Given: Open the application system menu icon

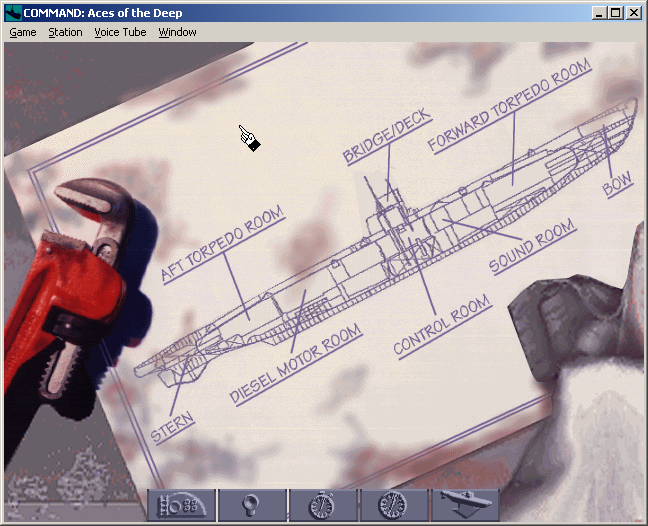Looking at the screenshot, I should 13,13.
